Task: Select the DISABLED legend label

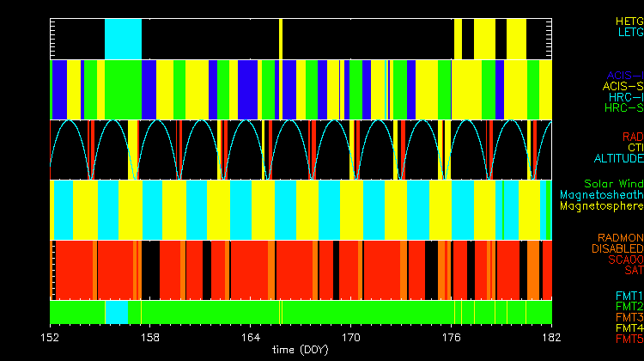Action: [617, 248]
